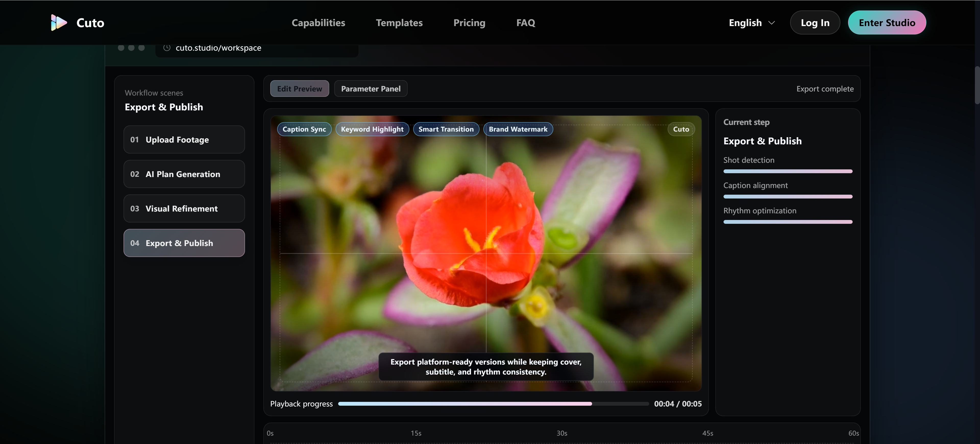Click the Cuto watermark badge on the preview
Image resolution: width=980 pixels, height=444 pixels.
(681, 129)
